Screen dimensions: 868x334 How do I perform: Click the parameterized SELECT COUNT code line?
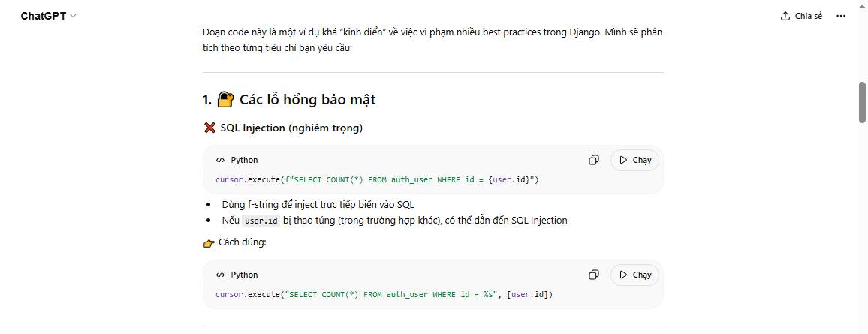[384, 294]
